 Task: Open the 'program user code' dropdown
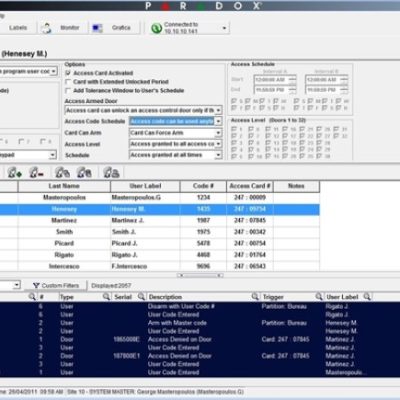53,71
